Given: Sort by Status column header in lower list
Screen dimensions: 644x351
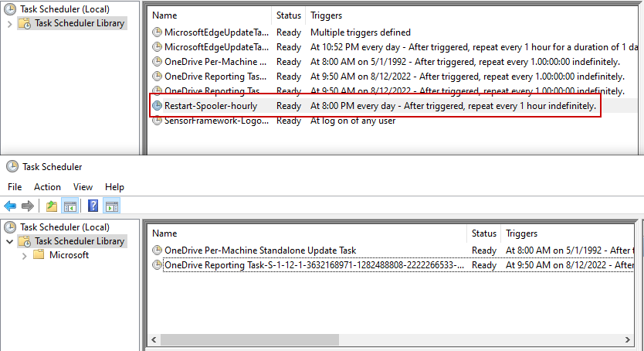Looking at the screenshot, I should pos(484,233).
